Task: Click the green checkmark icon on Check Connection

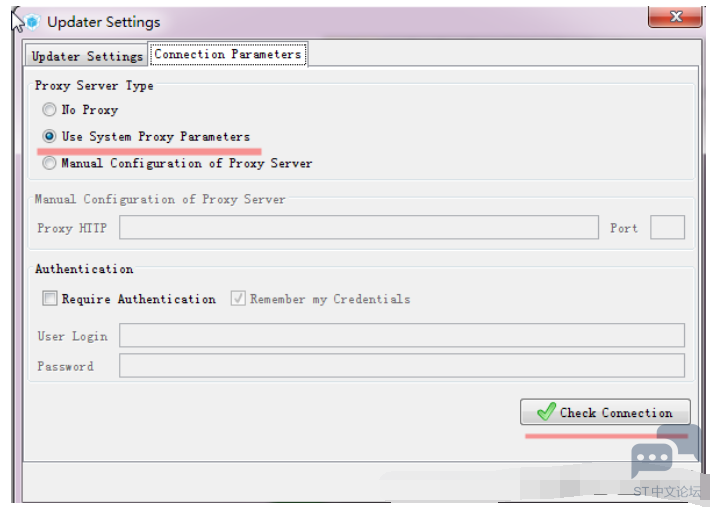Action: click(546, 411)
